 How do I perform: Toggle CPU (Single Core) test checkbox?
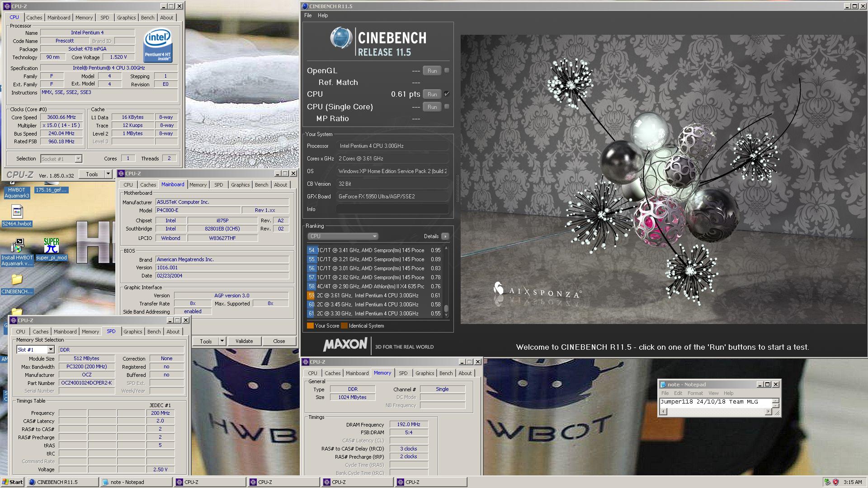click(447, 107)
